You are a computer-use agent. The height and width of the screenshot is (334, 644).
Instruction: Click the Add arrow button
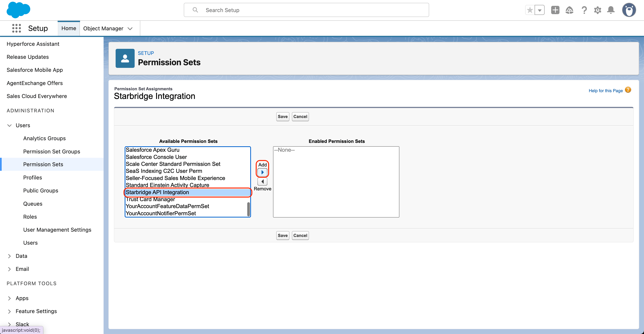click(262, 172)
